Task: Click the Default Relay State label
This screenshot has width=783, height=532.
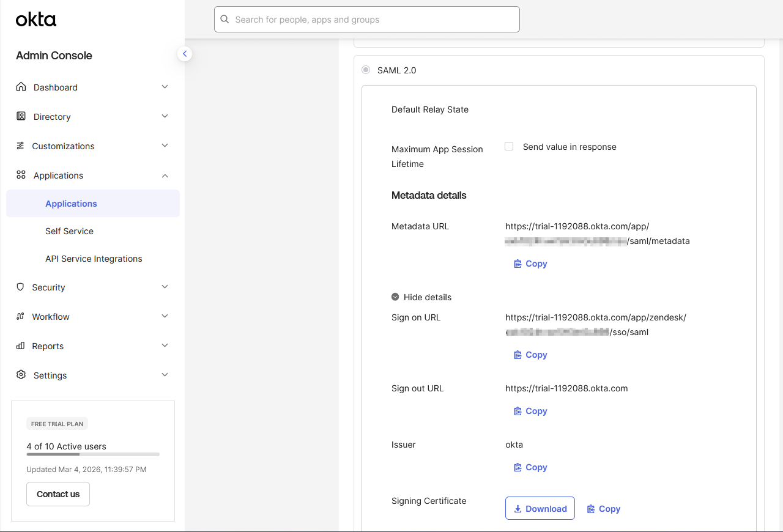Action: pyautogui.click(x=430, y=109)
